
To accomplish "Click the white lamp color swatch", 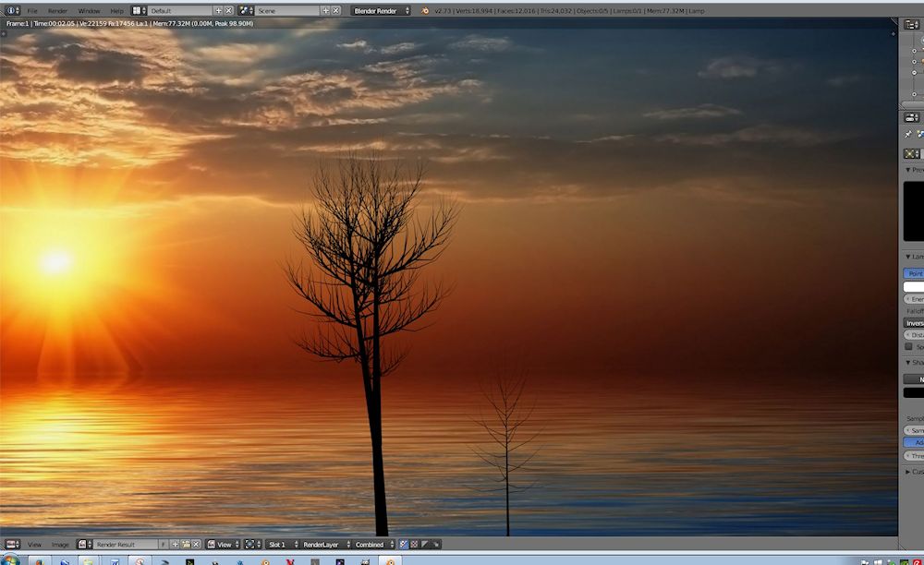I will 914,286.
